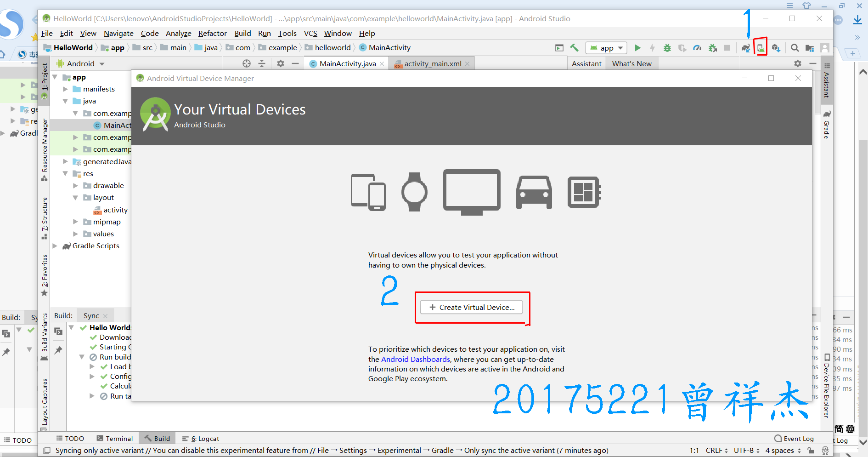868x457 pixels.
Task: Open the 6: Logcat tool window tab
Action: point(201,439)
